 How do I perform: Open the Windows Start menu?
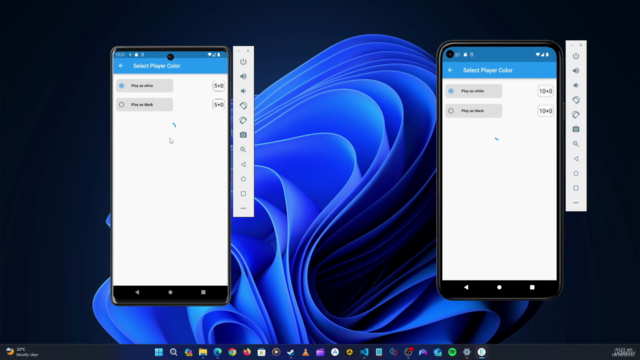pos(159,352)
